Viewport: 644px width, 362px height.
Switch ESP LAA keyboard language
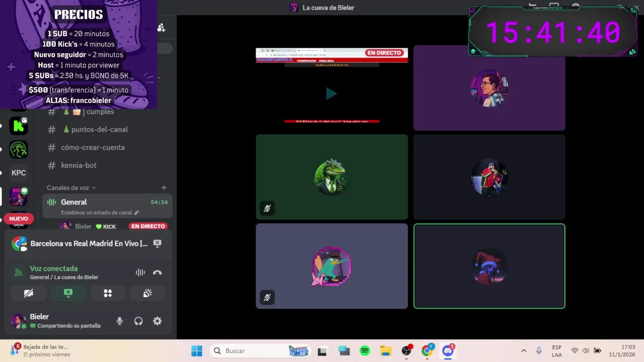[x=556, y=351]
